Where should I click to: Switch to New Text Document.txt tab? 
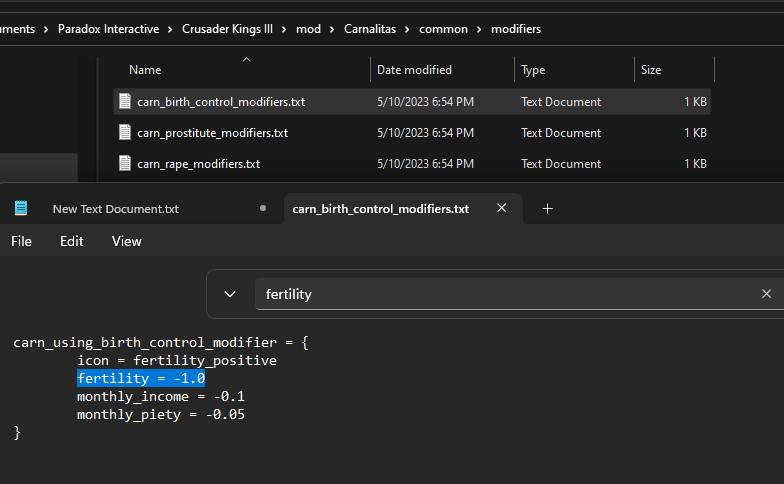[115, 209]
